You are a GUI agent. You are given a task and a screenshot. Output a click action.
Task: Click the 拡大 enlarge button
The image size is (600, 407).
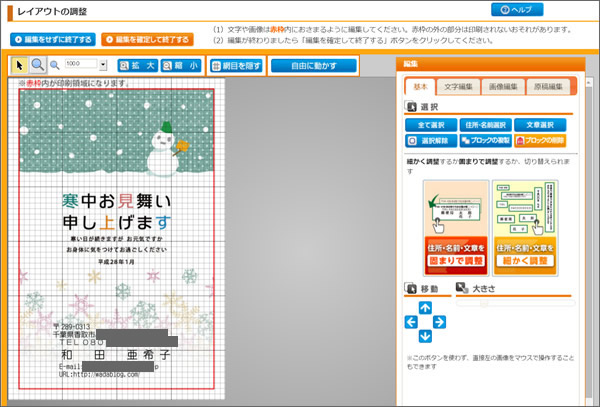[x=138, y=66]
